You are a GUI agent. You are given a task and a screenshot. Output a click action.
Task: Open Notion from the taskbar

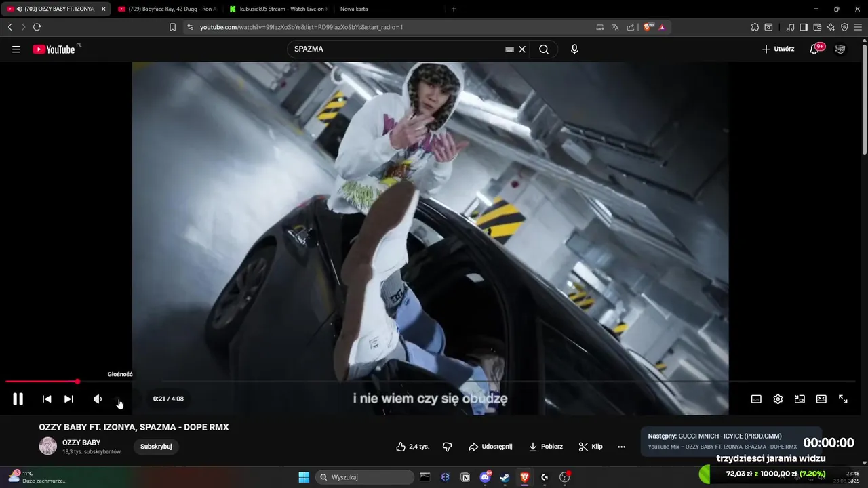click(465, 477)
